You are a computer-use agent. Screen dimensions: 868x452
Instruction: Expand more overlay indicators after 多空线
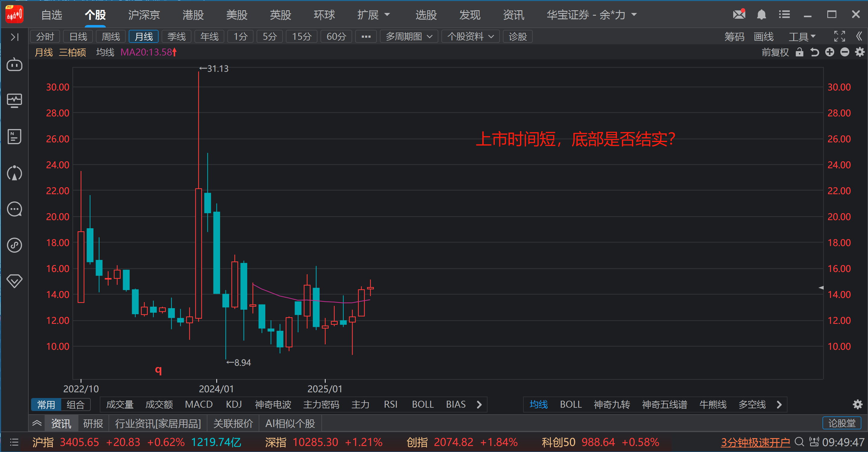click(779, 404)
